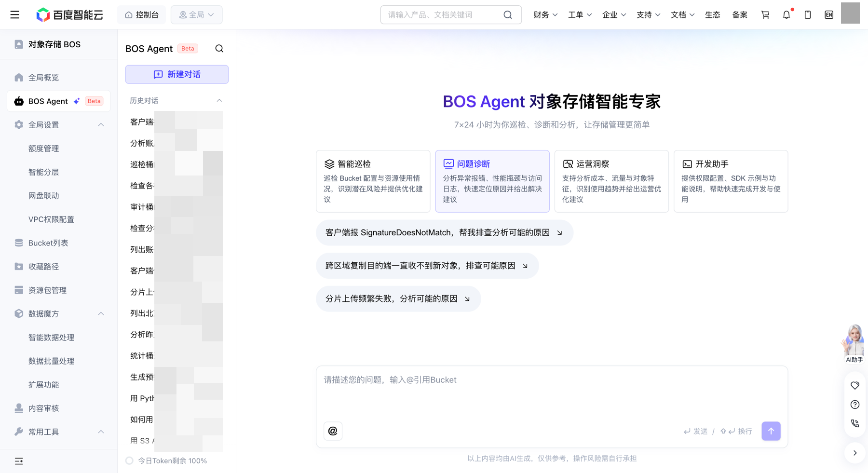This screenshot has width=868, height=473.
Task: Open the user avatar menu
Action: pyautogui.click(x=850, y=13)
